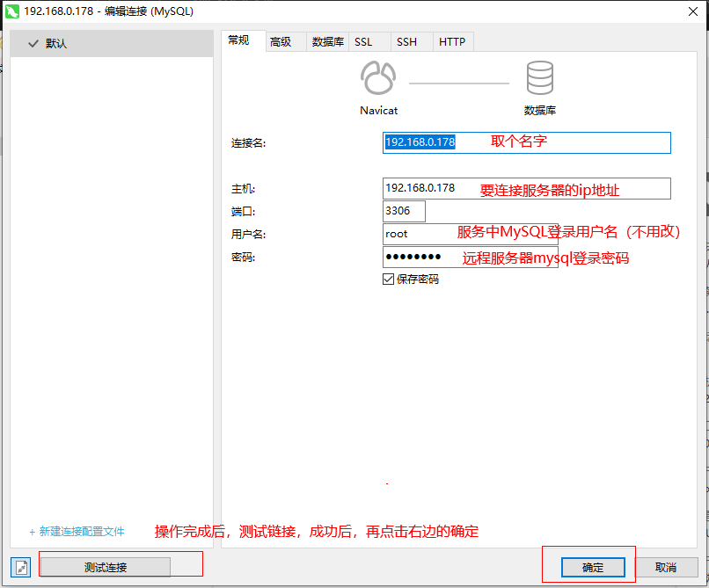Click the Navicat logo icon
This screenshot has height=588, width=709.
pyautogui.click(x=378, y=77)
